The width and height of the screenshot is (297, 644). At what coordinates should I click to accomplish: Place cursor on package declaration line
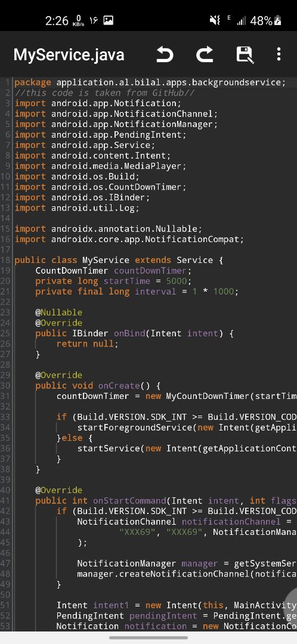150,82
